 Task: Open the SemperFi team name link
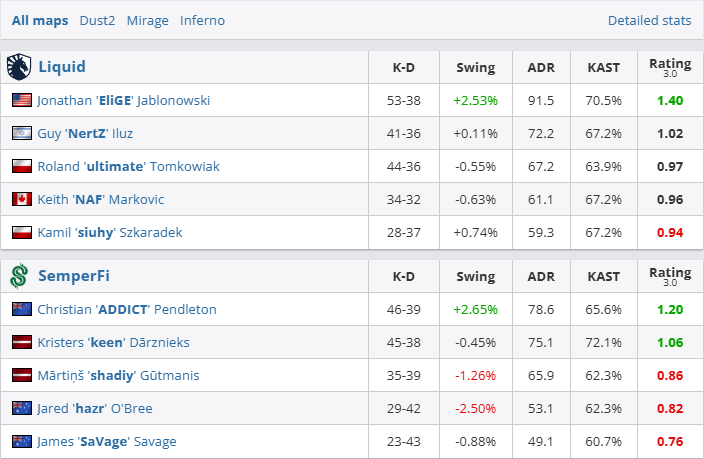point(74,276)
